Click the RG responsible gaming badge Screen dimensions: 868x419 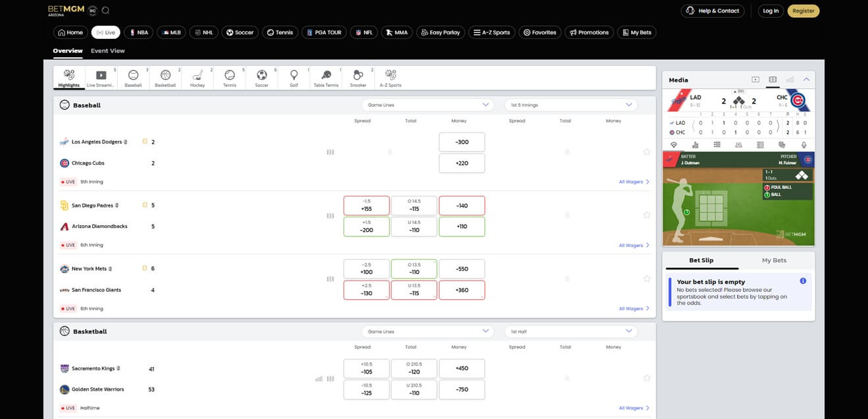pos(93,11)
